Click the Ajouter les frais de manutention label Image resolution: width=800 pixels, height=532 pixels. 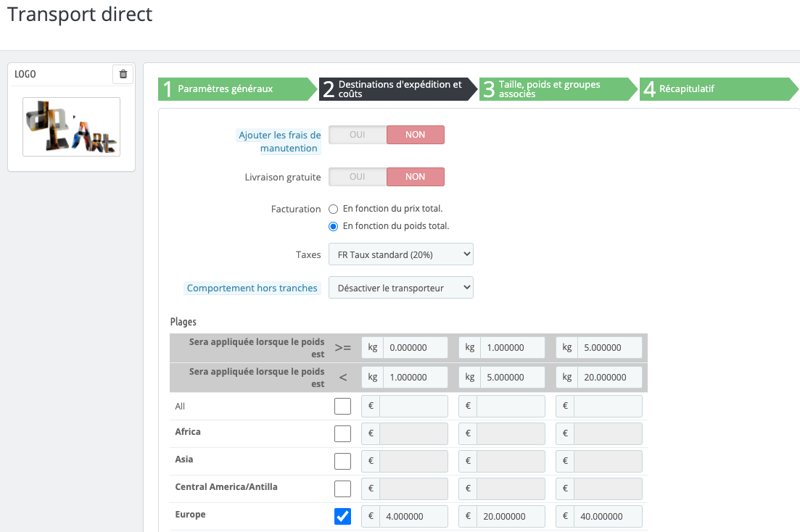coord(280,141)
